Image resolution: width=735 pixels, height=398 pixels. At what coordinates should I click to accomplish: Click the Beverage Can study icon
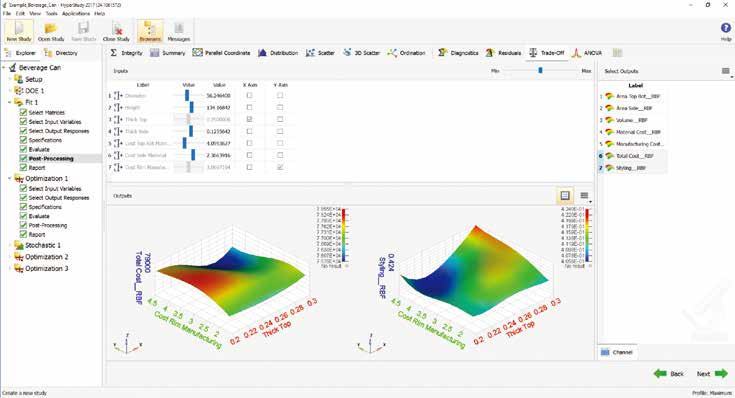click(13, 68)
